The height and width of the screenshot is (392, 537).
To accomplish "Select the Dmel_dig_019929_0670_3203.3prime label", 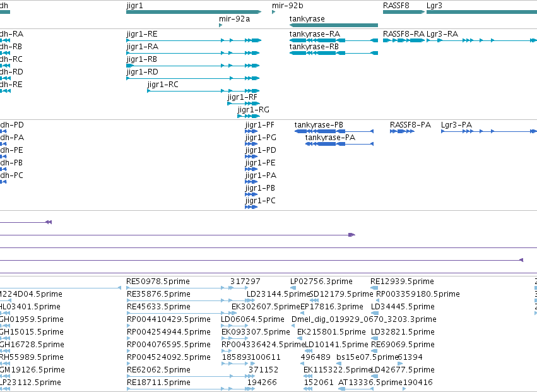I will coord(363,319).
